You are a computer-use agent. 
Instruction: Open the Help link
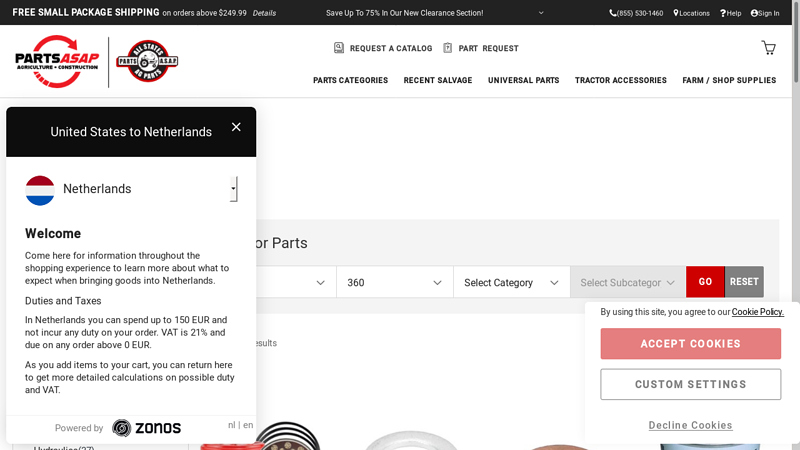pyautogui.click(x=731, y=13)
